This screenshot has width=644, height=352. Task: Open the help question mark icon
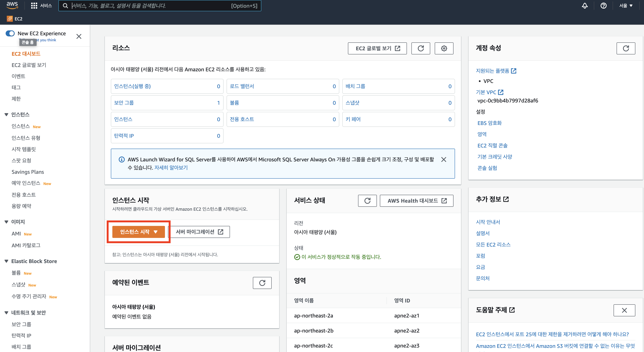tap(603, 6)
